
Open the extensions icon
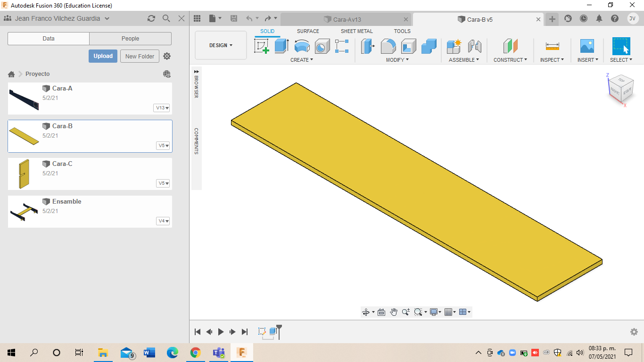[568, 18]
